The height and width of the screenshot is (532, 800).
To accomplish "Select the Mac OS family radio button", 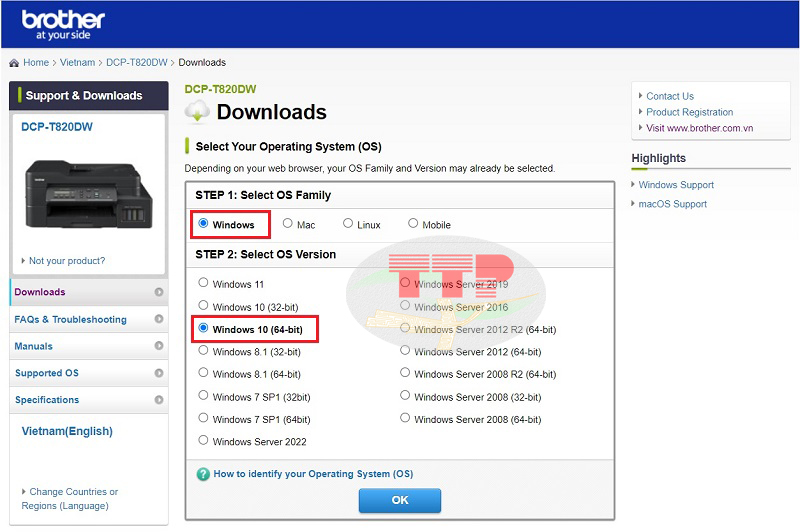I will pos(288,223).
